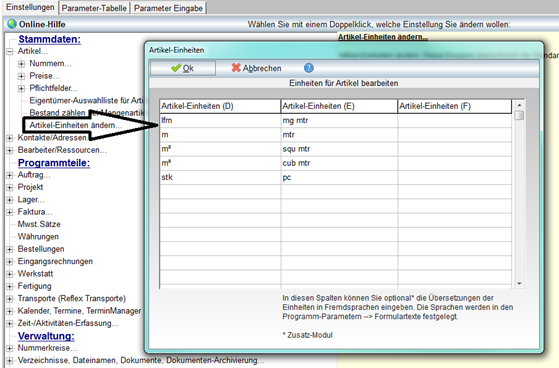Edit the 'squ mtr' translation cell
559x368 pixels.
339,149
